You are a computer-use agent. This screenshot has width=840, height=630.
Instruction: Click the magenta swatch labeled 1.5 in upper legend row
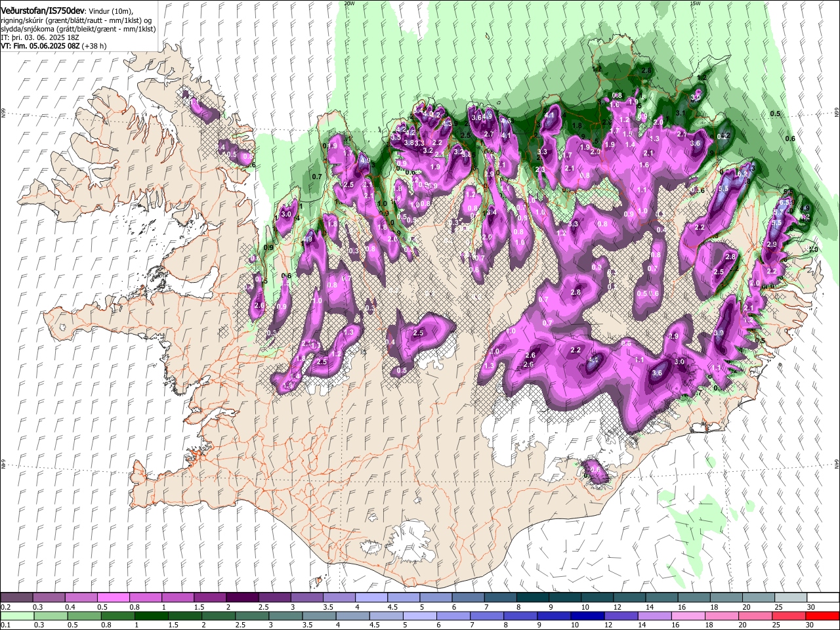coord(209,597)
